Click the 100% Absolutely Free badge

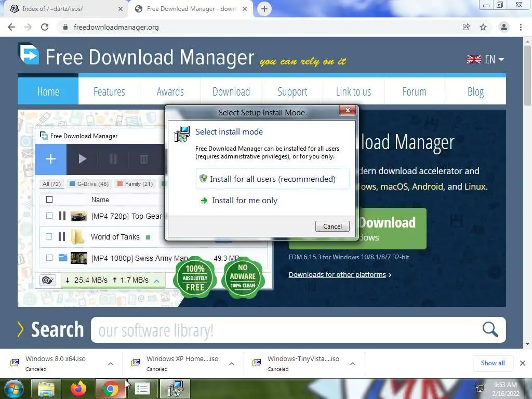point(195,277)
